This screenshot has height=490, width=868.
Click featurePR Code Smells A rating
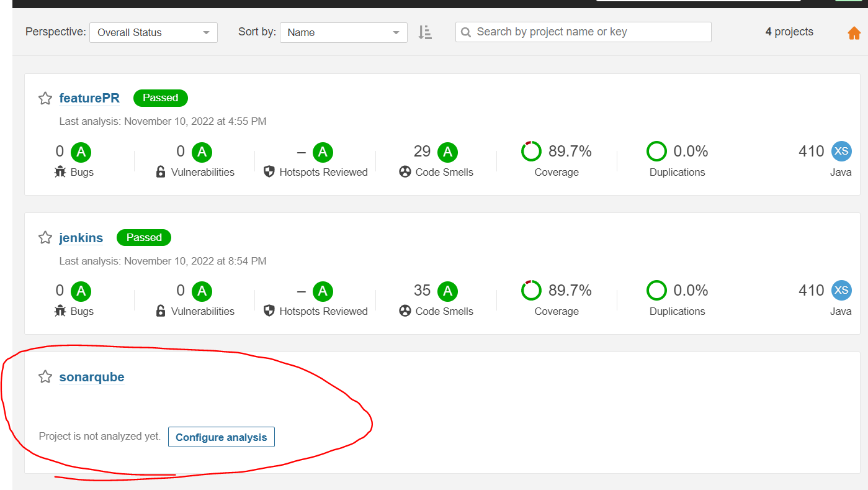(447, 152)
